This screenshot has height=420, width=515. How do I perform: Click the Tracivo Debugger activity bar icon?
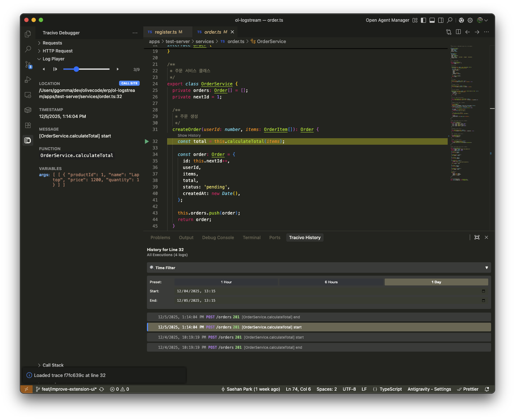(x=28, y=140)
